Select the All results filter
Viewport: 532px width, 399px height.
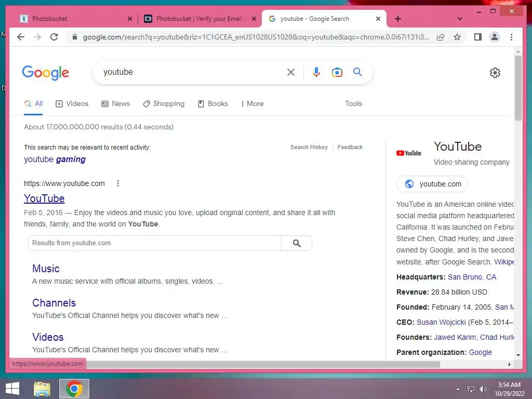pyautogui.click(x=33, y=104)
